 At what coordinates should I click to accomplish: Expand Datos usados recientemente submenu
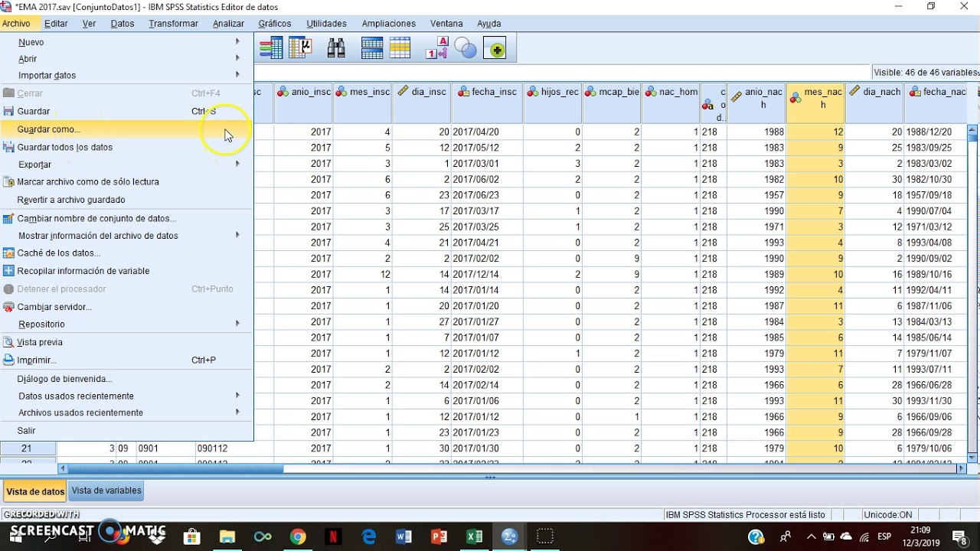(127, 396)
